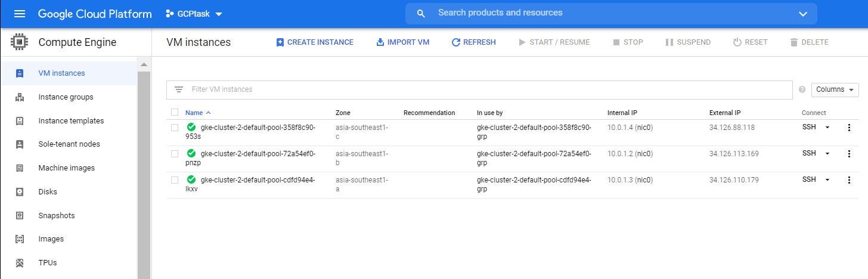This screenshot has height=279, width=868.
Task: Open the GCPtask project selector dropdown
Action: click(194, 14)
